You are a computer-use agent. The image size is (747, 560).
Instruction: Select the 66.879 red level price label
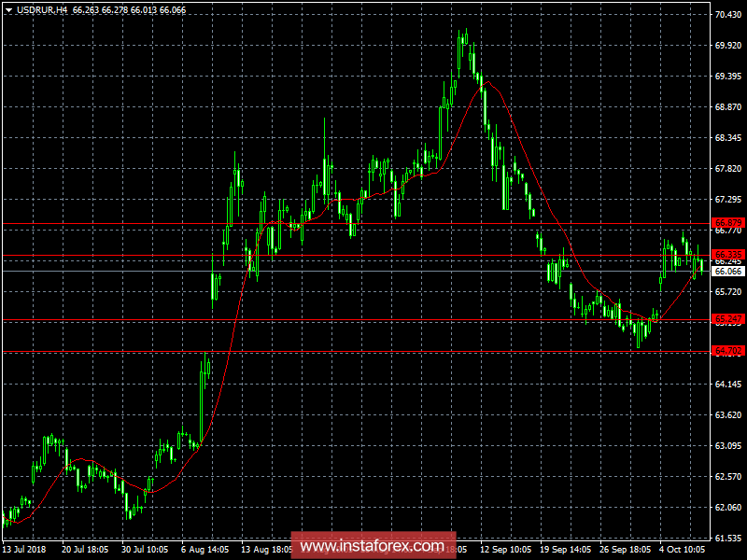pos(728,222)
